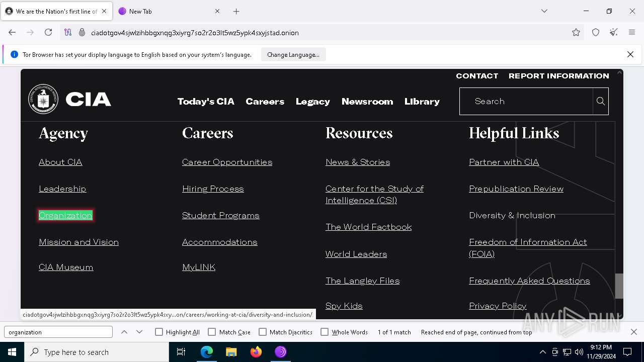Open the Legacy nav menu
The width and height of the screenshot is (644, 362).
point(313,102)
